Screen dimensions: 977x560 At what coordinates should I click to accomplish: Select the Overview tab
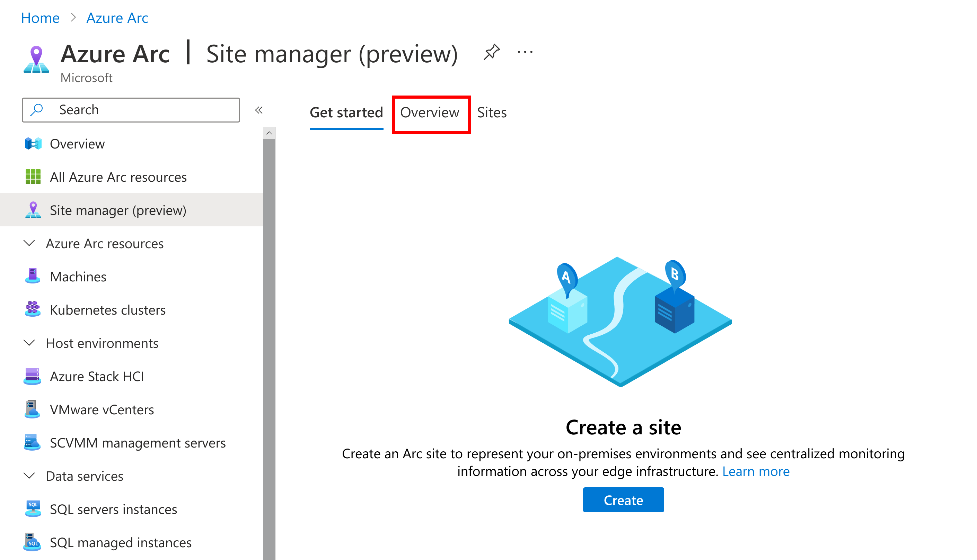430,113
